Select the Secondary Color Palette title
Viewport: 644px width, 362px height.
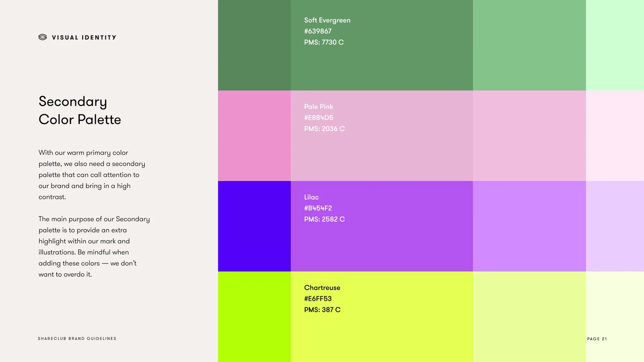[80, 110]
